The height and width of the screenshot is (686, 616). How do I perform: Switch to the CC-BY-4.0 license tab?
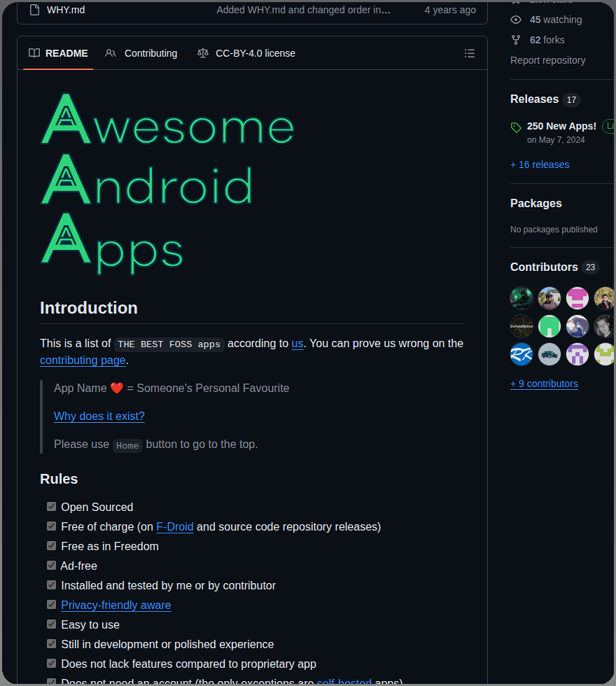point(246,53)
